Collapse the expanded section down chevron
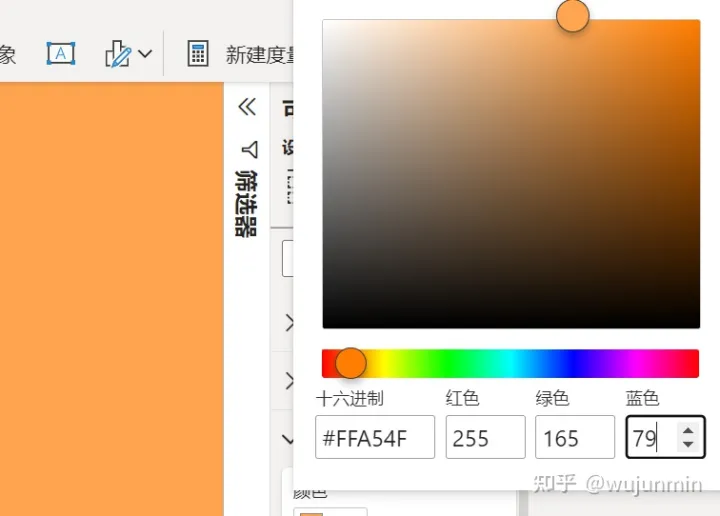 coord(288,439)
